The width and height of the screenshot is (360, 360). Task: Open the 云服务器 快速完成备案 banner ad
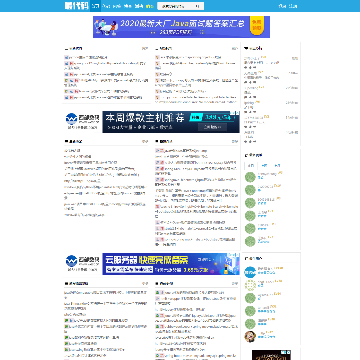171,264
